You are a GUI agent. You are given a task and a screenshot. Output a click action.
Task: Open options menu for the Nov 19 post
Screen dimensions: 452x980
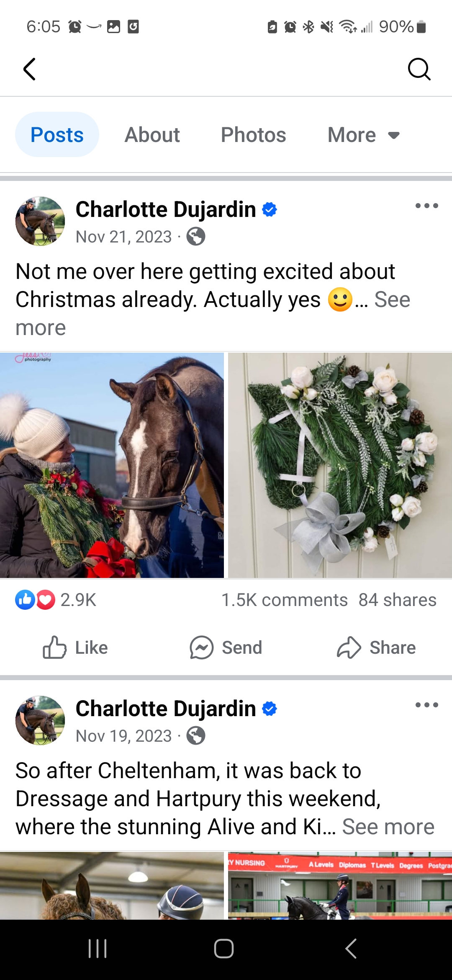(x=426, y=705)
